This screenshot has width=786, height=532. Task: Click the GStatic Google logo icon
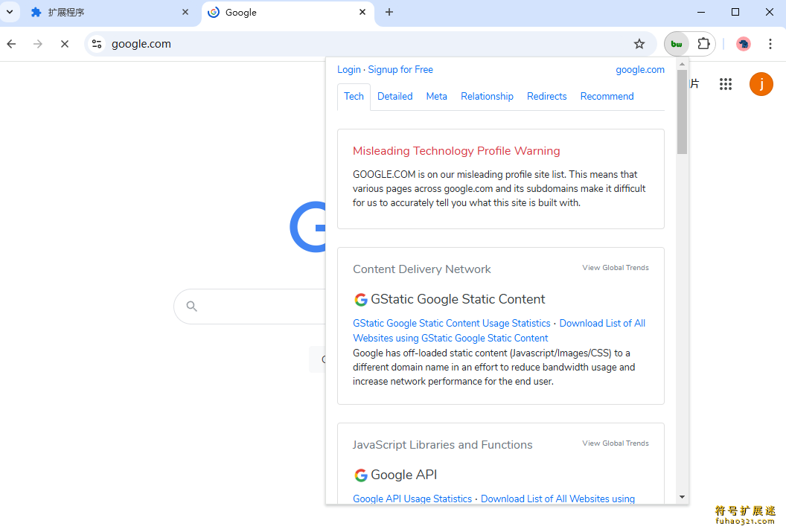coord(361,300)
